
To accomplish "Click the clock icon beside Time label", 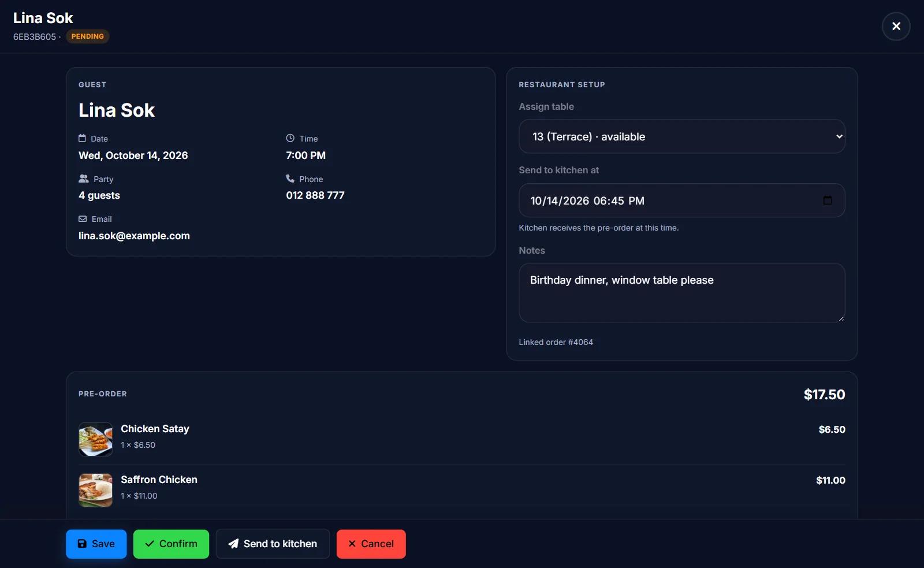I will [290, 138].
